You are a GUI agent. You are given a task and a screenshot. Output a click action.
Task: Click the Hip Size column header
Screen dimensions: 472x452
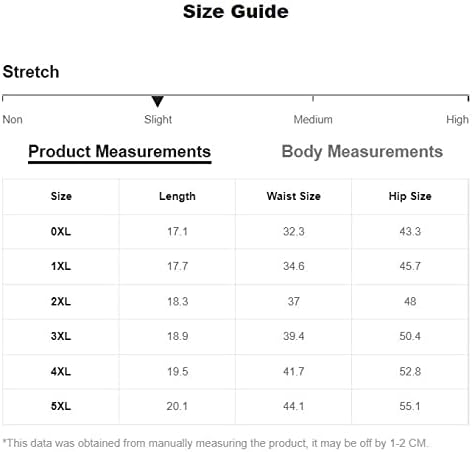[x=410, y=196]
